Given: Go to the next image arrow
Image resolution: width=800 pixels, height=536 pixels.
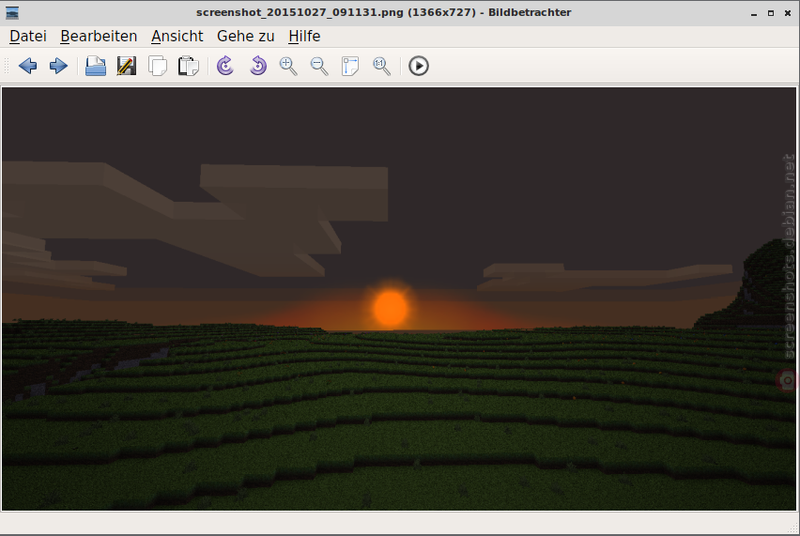Looking at the screenshot, I should point(58,66).
